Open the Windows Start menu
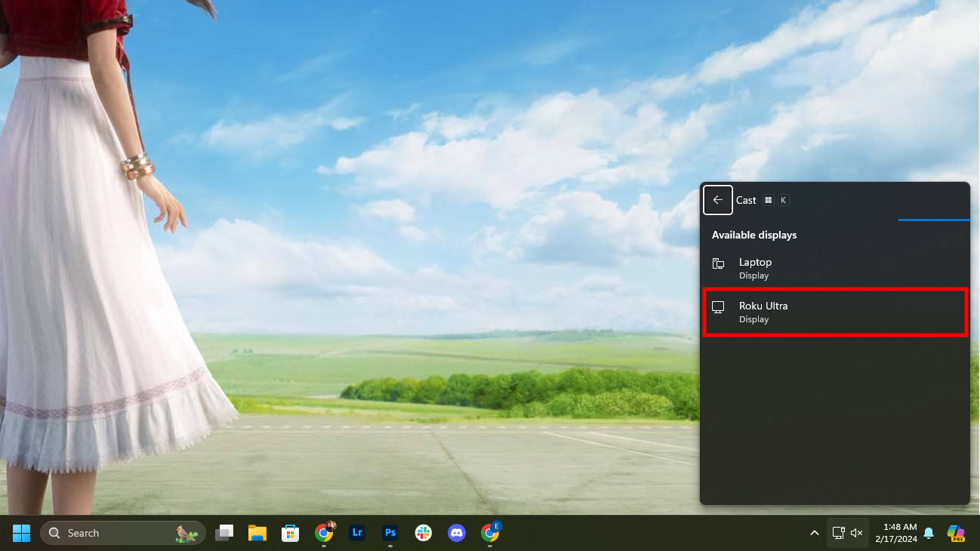This screenshot has height=551, width=980. click(x=21, y=533)
